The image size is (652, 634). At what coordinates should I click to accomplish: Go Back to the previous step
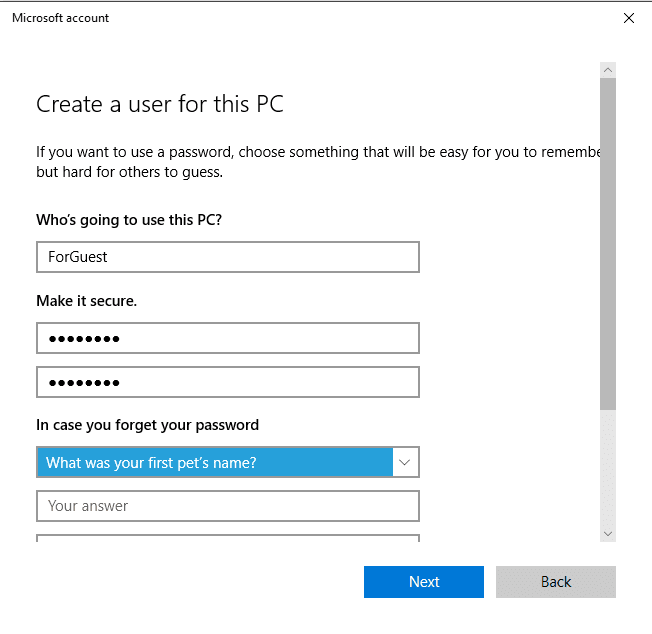(556, 582)
